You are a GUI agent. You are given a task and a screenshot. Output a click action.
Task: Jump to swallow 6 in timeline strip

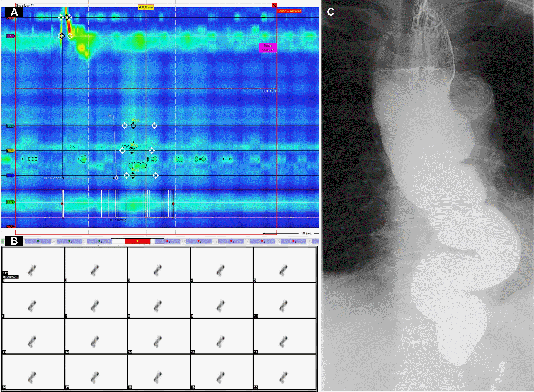(199, 241)
